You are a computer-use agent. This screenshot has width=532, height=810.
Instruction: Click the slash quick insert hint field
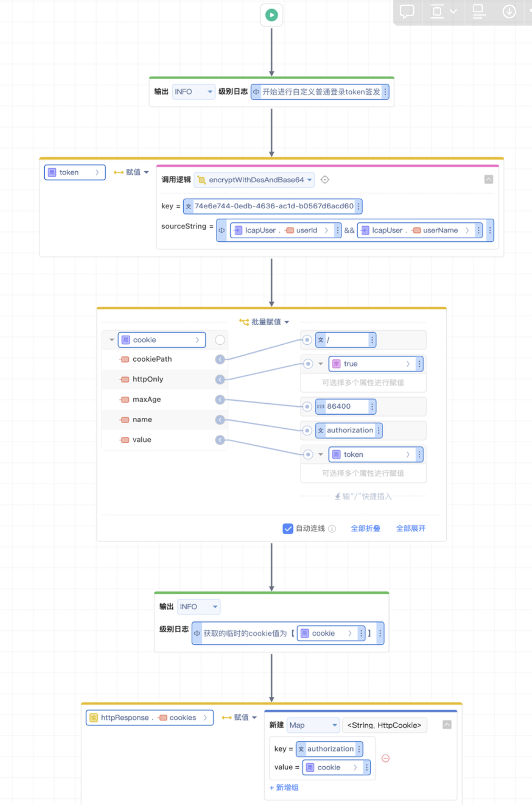363,496
